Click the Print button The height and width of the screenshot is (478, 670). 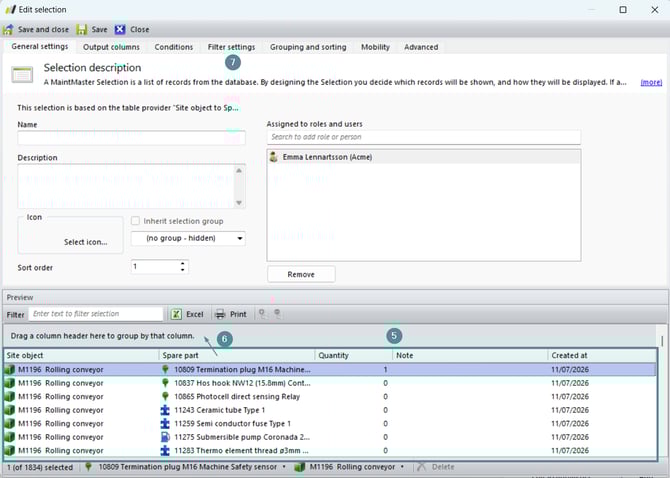[231, 314]
